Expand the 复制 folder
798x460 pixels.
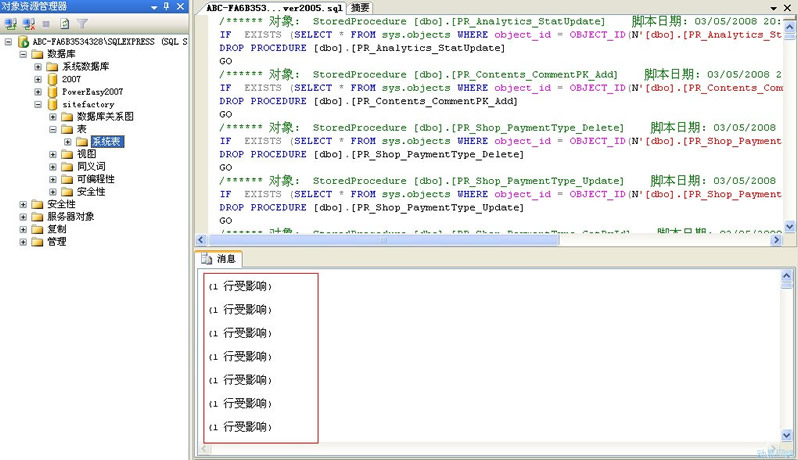[23, 229]
